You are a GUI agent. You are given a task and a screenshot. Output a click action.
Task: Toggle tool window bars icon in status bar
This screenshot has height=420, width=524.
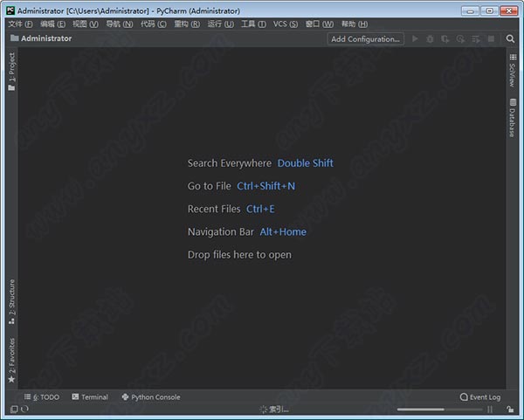14,409
